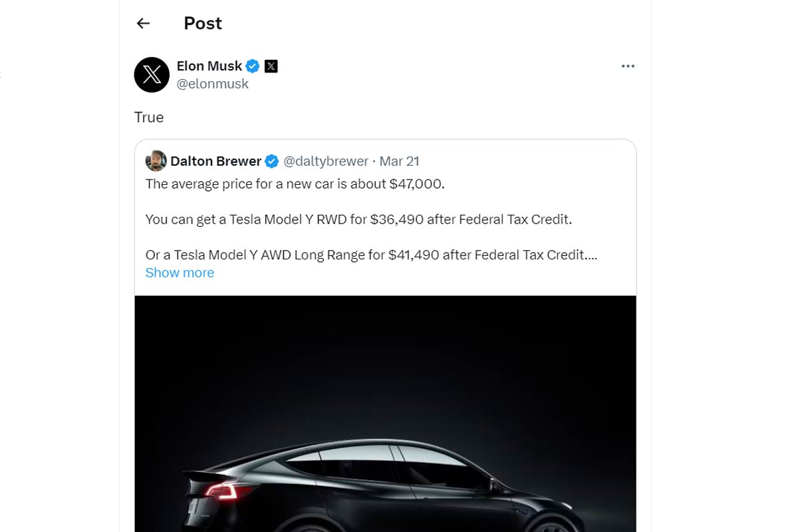This screenshot has width=798, height=532.
Task: Click the "True" post text
Action: (x=149, y=118)
